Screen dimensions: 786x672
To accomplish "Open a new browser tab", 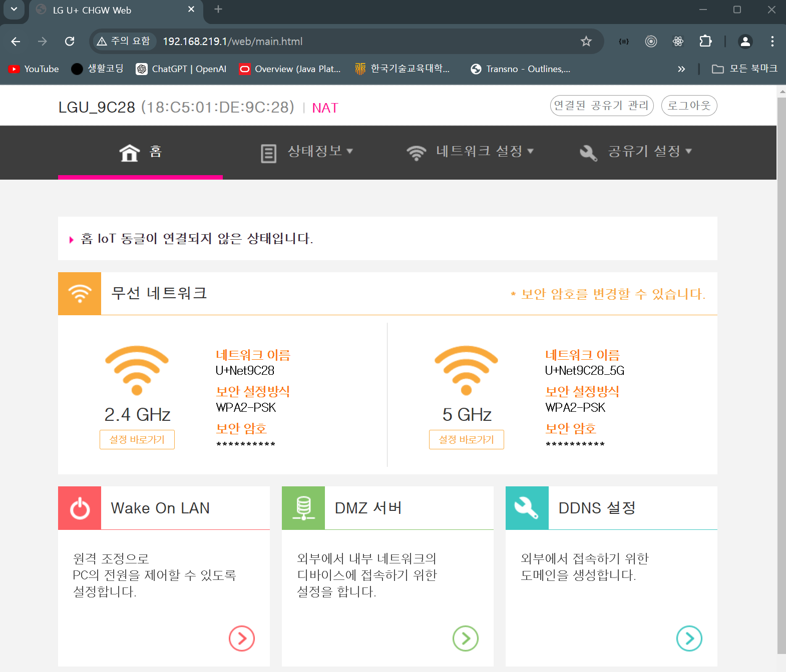I will (218, 10).
